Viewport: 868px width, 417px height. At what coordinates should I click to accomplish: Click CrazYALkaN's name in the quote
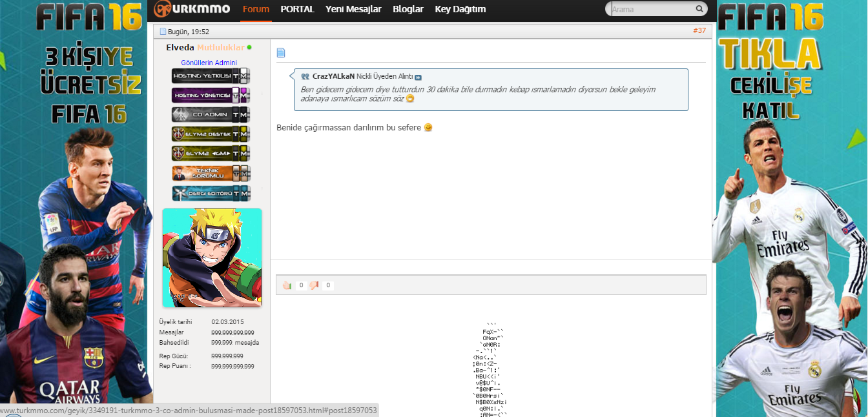[x=334, y=76]
